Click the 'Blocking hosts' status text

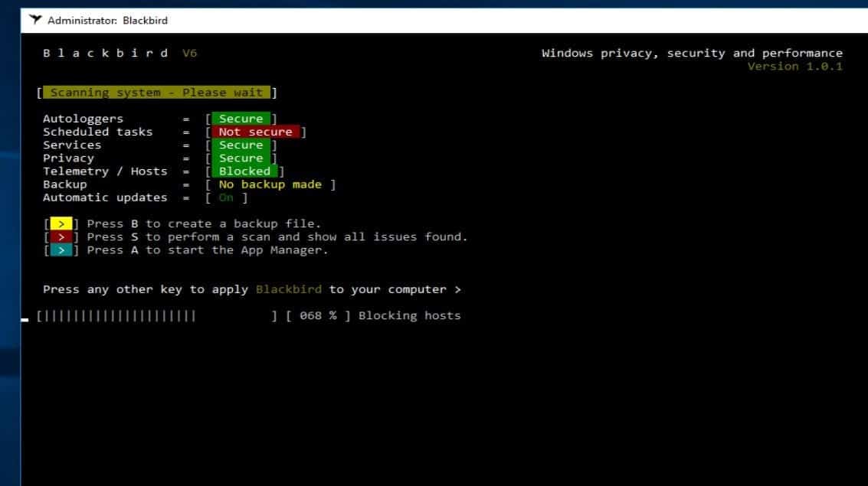pos(409,315)
